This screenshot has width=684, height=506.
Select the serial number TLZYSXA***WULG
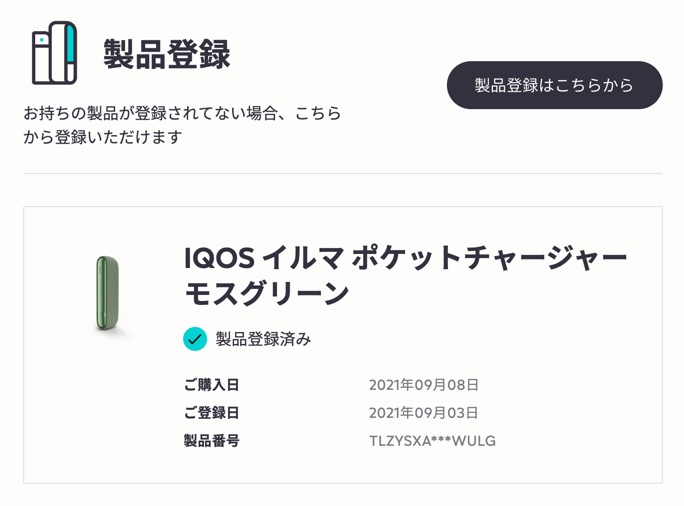tap(432, 441)
